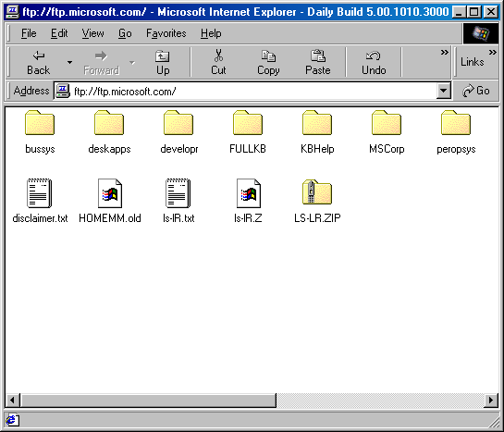The width and height of the screenshot is (504, 432).
Task: Expand the Address bar dropdown list
Action: (x=443, y=91)
